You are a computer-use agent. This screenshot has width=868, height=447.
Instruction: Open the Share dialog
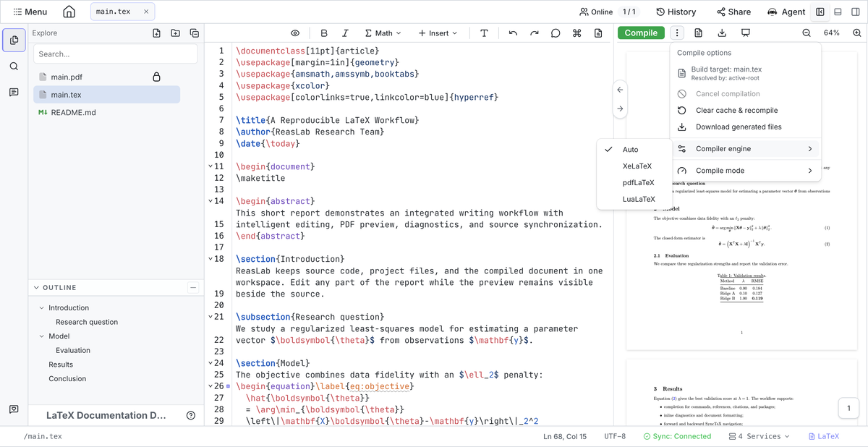733,12
